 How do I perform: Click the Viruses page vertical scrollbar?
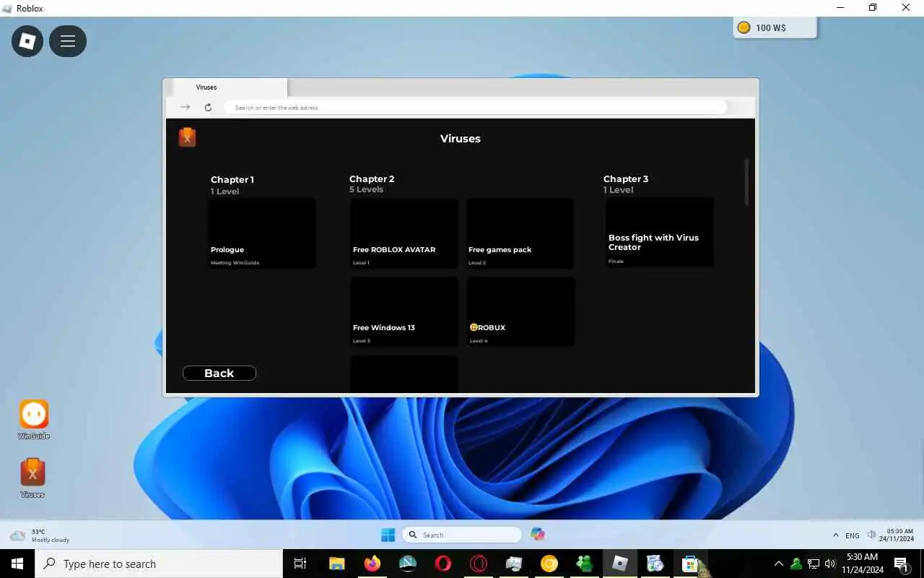coord(746,182)
